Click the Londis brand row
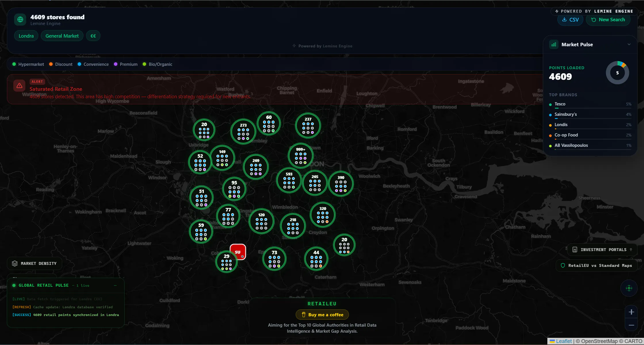The width and height of the screenshot is (644, 345). click(x=590, y=125)
